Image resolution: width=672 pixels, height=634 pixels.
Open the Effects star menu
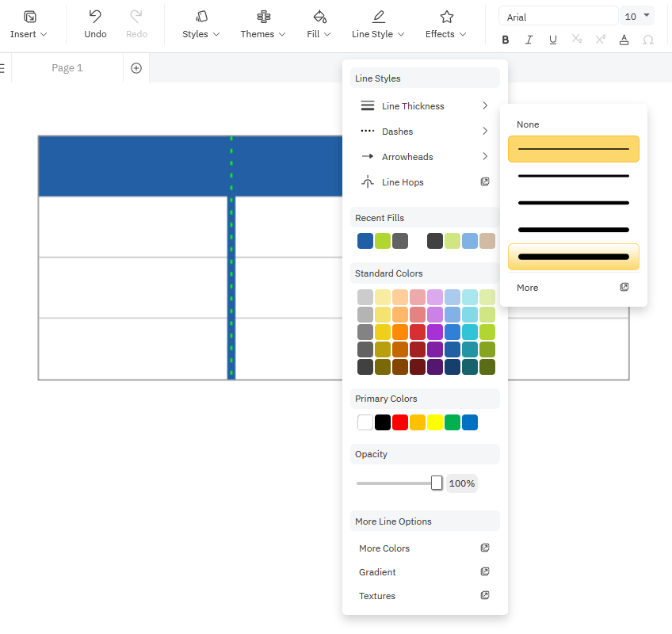tap(446, 17)
